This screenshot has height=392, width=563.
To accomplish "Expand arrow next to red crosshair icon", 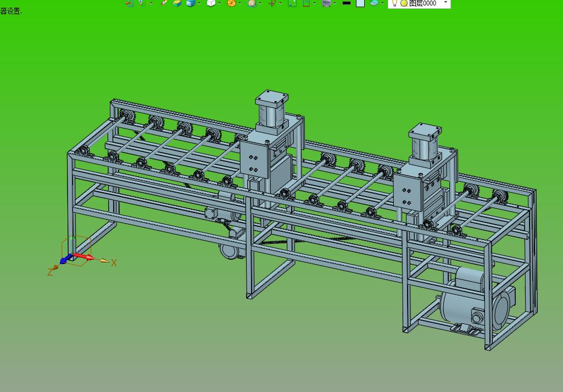I will (280, 3).
